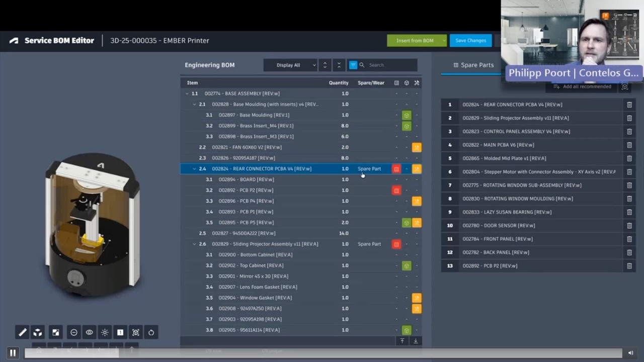Screen dimensions: 644x362
Task: Toggle the eye visibility tool in viewer
Action: coord(90,332)
